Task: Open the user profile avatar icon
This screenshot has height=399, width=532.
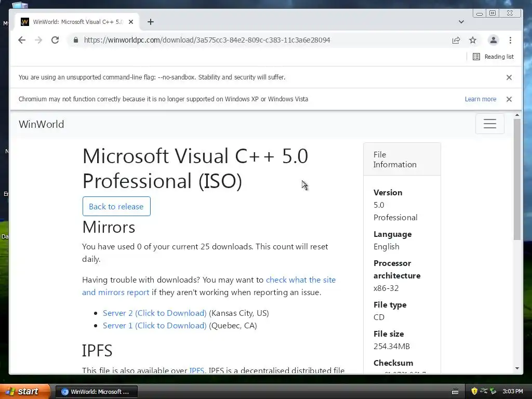Action: tap(494, 40)
